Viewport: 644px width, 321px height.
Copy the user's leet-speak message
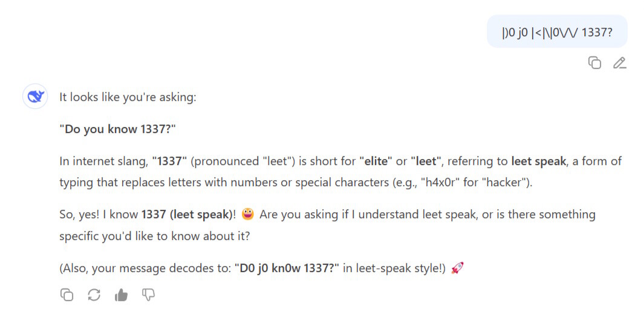(x=594, y=63)
